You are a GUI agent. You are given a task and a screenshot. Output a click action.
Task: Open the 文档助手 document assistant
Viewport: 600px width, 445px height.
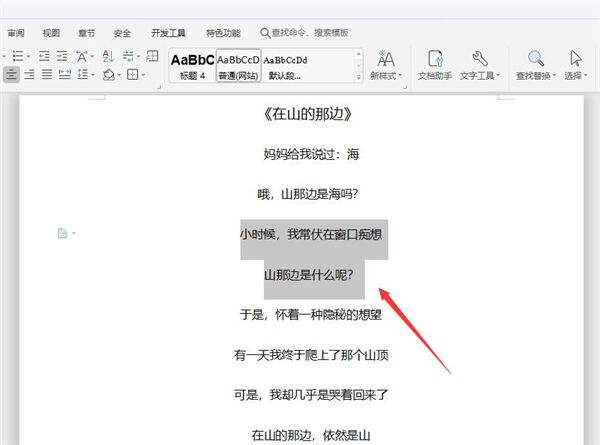click(435, 65)
